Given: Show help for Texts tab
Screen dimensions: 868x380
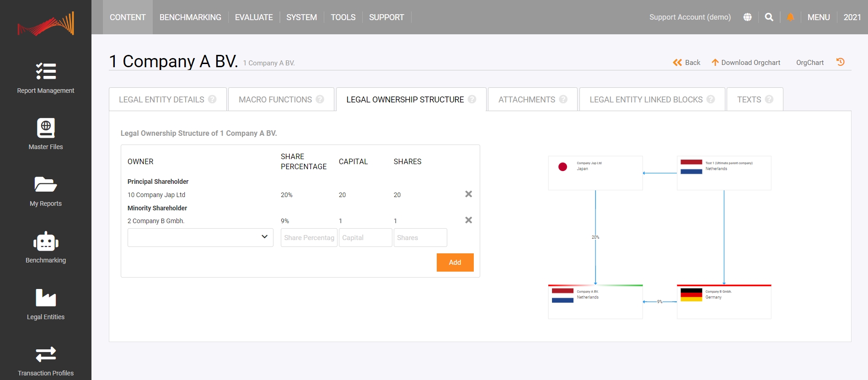Looking at the screenshot, I should (x=769, y=99).
